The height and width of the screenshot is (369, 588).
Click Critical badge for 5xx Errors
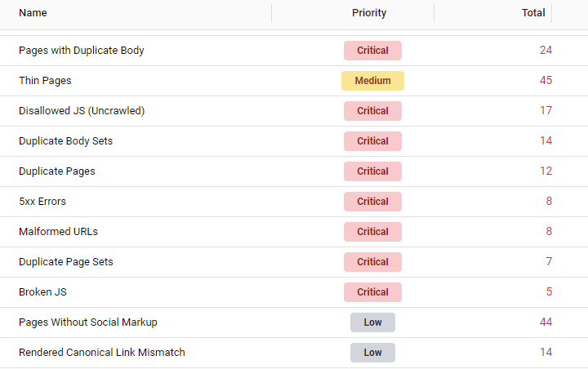(372, 202)
